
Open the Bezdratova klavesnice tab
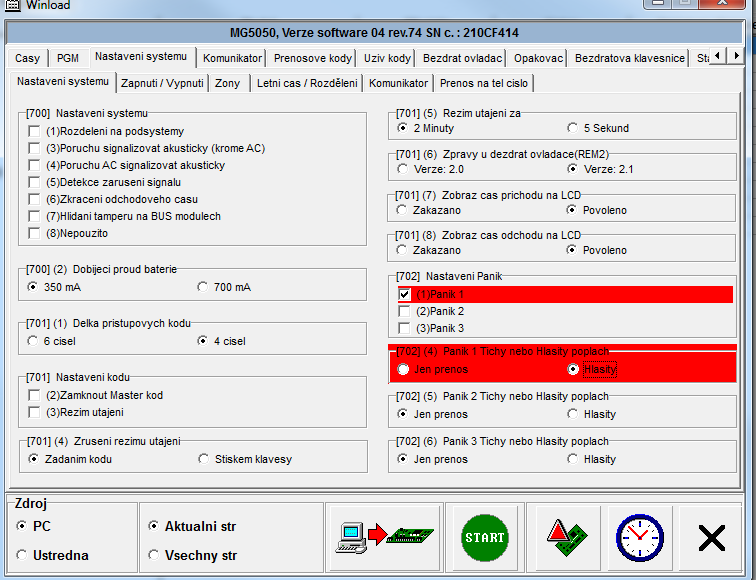coord(630,58)
